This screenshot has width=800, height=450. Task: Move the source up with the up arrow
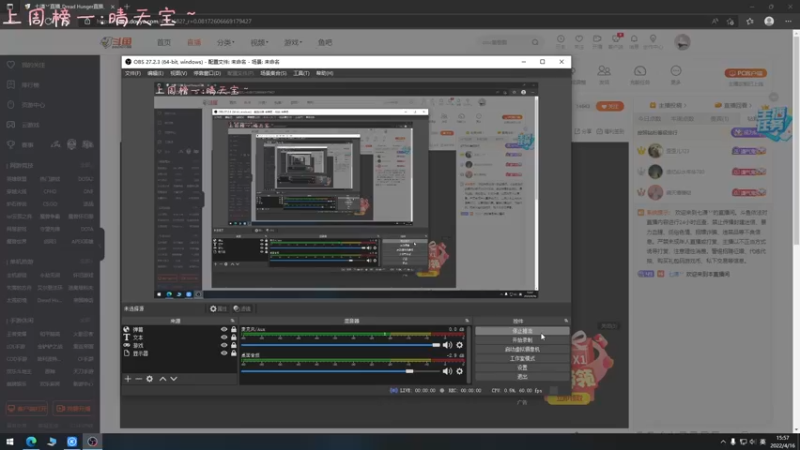point(163,379)
